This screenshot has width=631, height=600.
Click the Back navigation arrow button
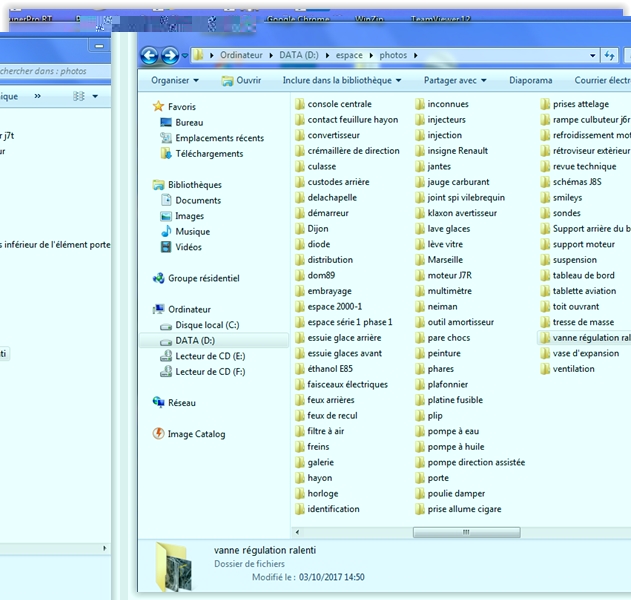150,56
